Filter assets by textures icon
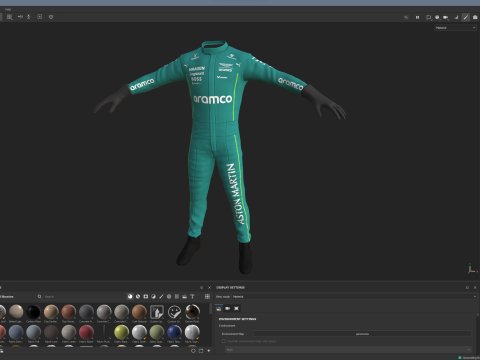Viewport: 480px width, 360px height. [x=177, y=296]
